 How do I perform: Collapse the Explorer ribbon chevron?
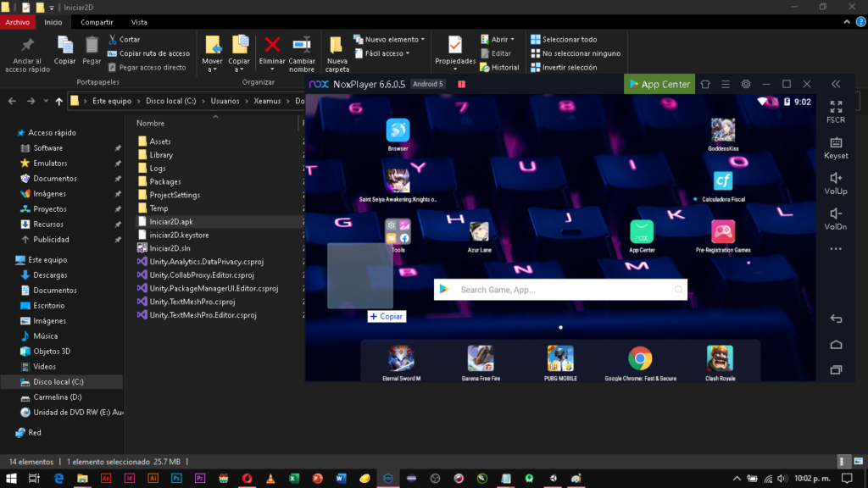847,22
